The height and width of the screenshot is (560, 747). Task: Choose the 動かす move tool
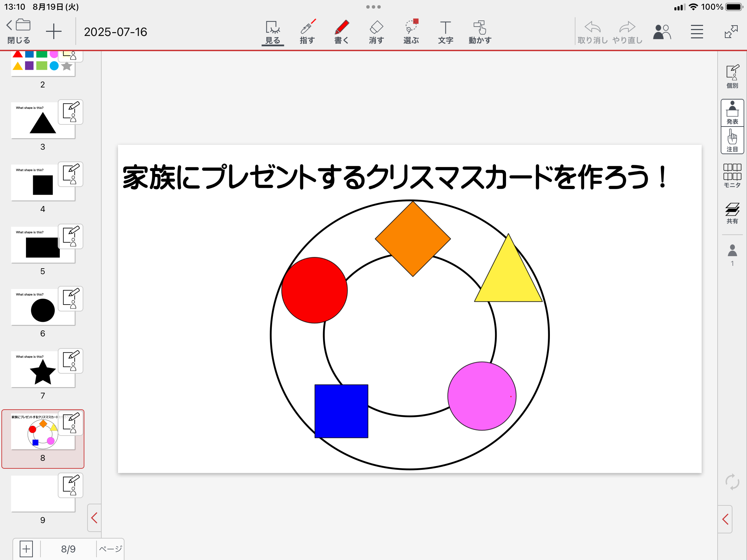[480, 32]
